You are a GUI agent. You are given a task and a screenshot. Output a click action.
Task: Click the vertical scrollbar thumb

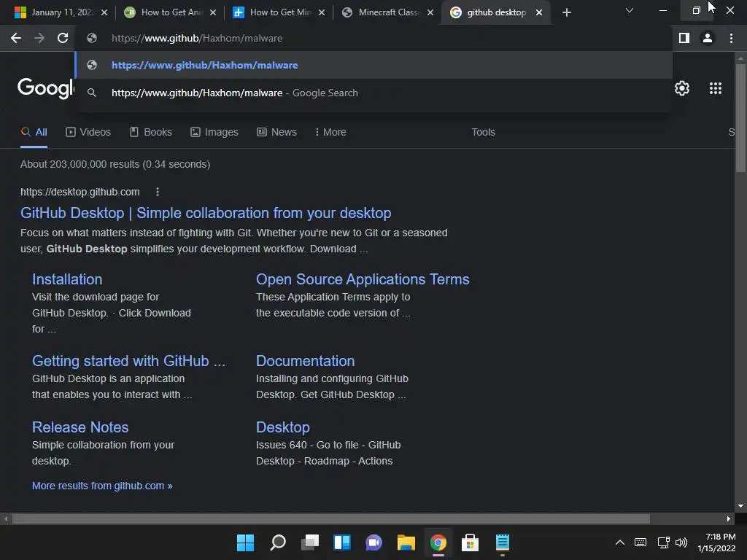click(x=740, y=118)
